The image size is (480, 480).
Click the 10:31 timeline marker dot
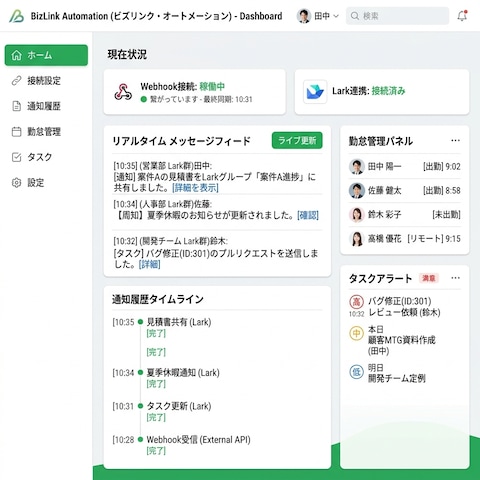140,406
